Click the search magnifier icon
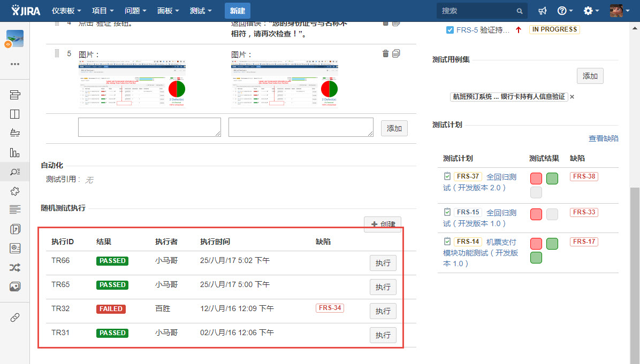Screen dimensions: 640x364 pos(520,11)
